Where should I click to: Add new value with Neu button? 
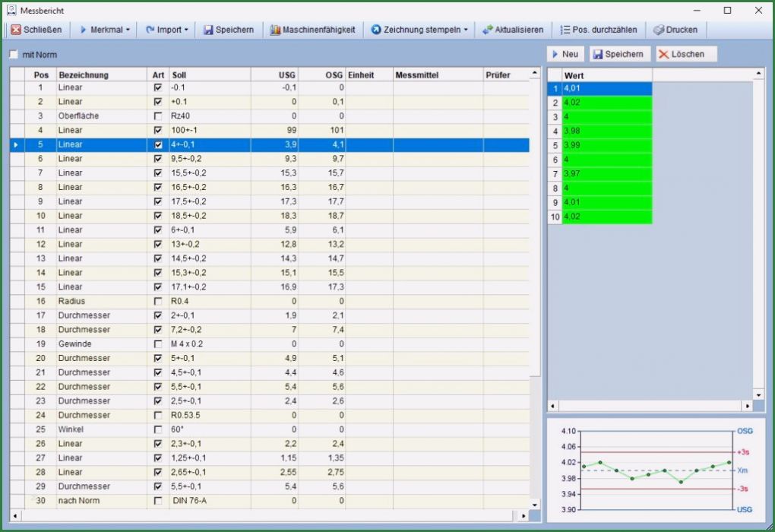click(565, 54)
